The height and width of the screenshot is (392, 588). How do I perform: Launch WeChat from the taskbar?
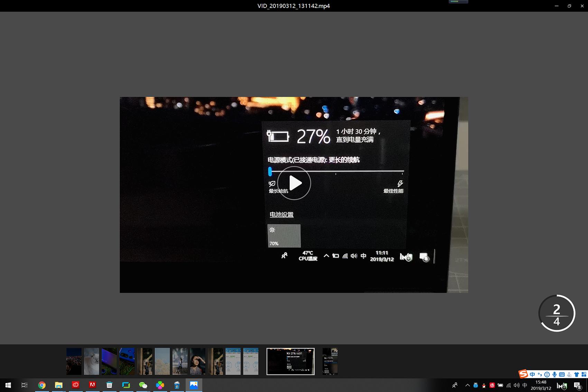[x=143, y=385]
